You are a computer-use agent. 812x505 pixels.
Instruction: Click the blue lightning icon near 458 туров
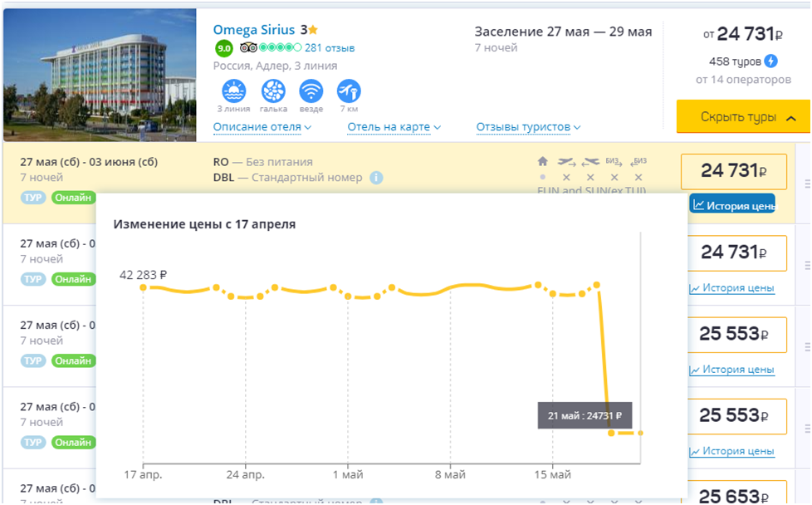coord(770,61)
